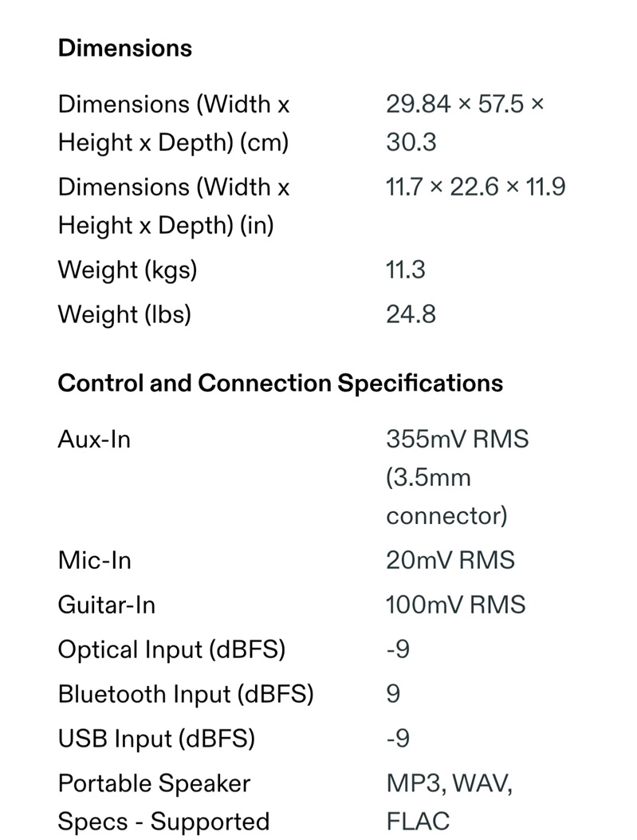
Task: Select the 24.8 weight value
Action: point(411,314)
